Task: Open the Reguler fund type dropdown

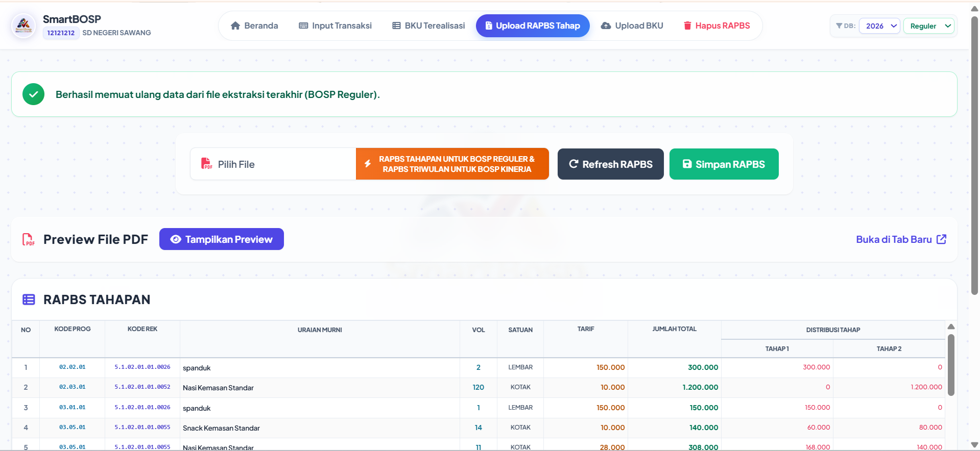Action: click(929, 26)
